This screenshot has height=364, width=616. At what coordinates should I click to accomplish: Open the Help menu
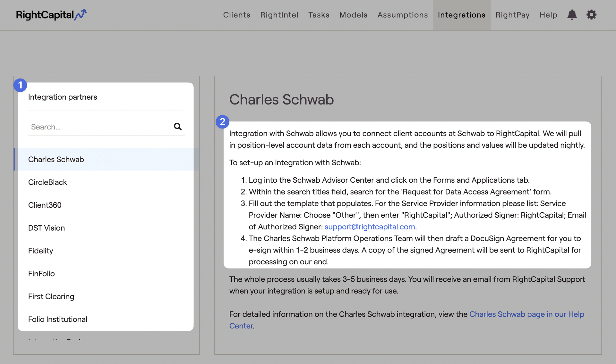[548, 15]
